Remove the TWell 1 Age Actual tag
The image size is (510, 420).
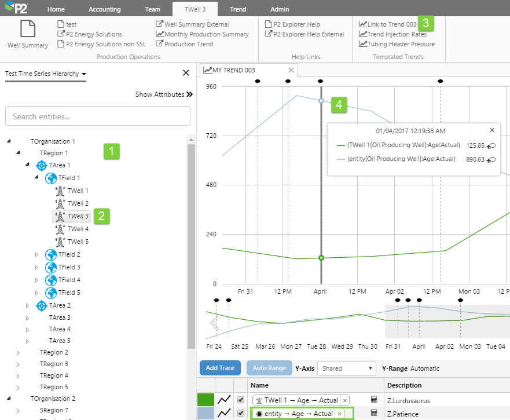[344, 400]
